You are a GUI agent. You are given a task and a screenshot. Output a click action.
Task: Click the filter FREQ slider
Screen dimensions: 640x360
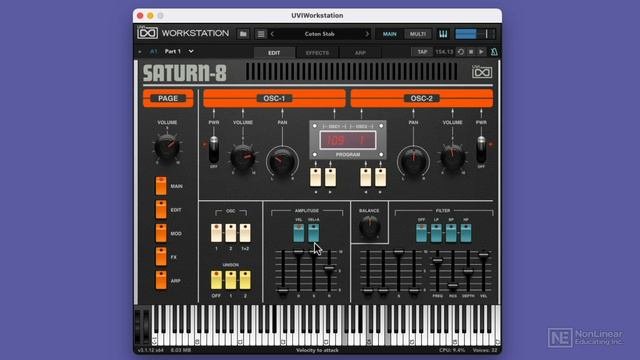point(438,260)
